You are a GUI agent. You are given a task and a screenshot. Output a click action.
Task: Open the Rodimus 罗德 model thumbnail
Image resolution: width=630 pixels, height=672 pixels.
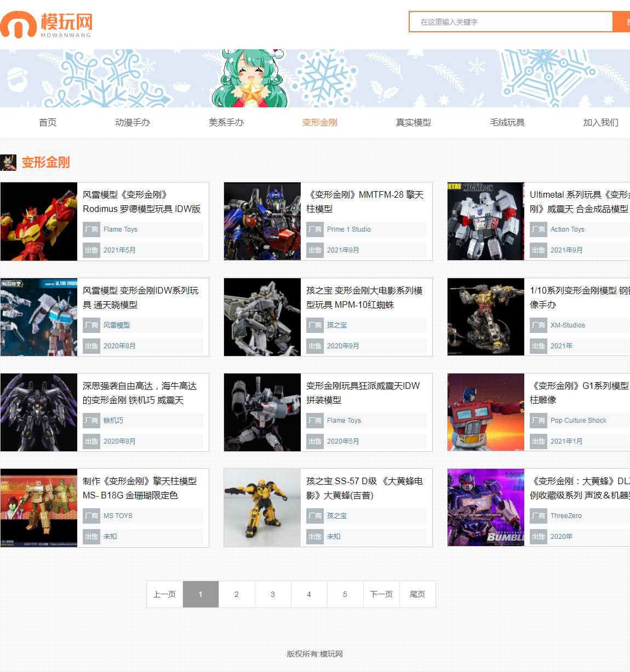(39, 221)
